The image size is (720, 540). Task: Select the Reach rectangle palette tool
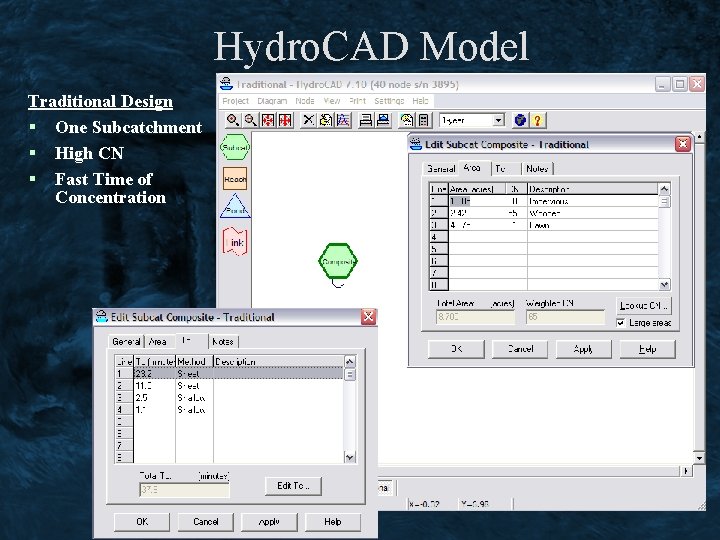click(235, 179)
